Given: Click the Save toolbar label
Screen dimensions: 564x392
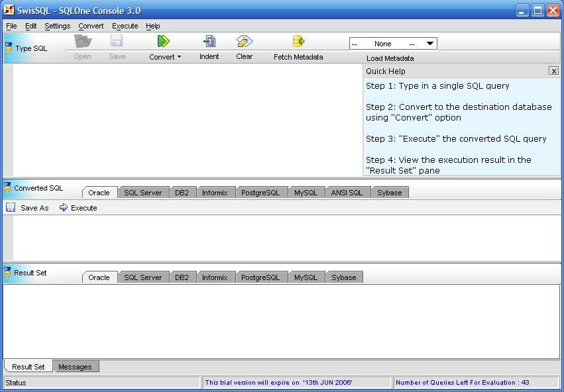Looking at the screenshot, I should tap(117, 56).
